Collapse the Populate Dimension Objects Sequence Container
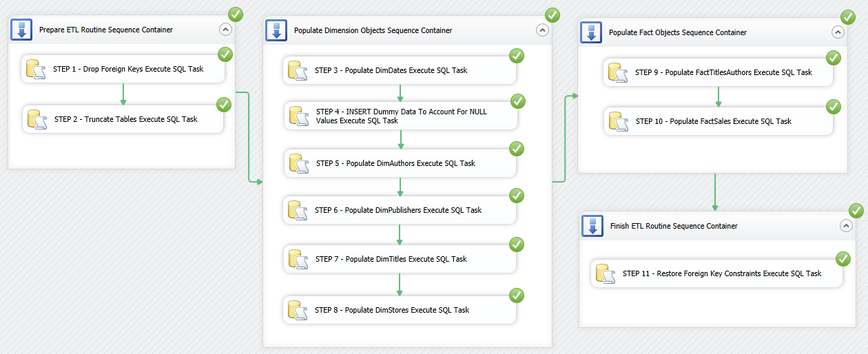The width and height of the screenshot is (868, 354). pyautogui.click(x=542, y=30)
